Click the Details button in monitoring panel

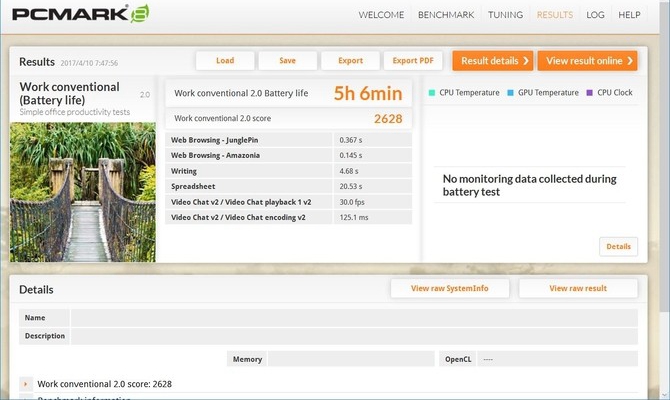[x=618, y=247]
